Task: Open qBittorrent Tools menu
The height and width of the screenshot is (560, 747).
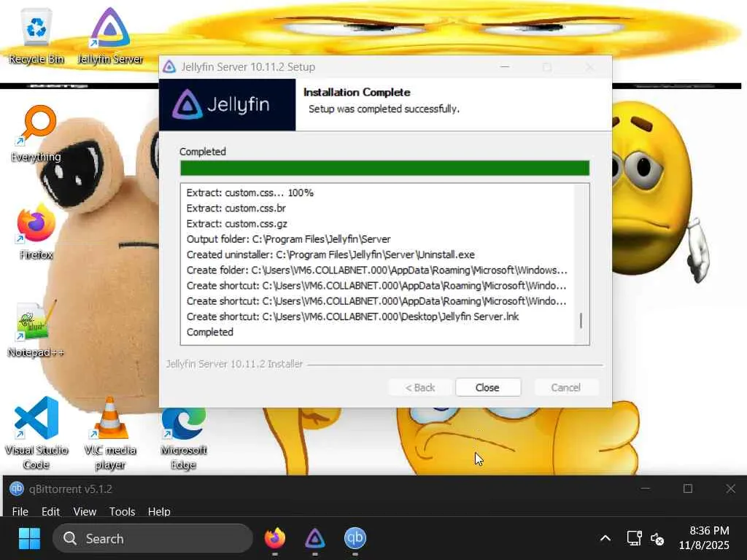Action: [122, 511]
